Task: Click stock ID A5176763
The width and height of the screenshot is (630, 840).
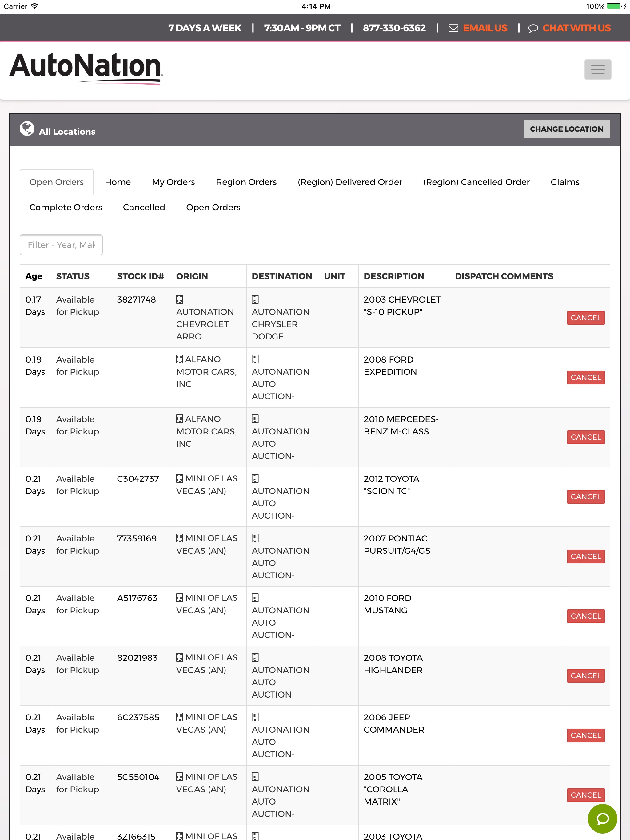Action: click(x=137, y=598)
